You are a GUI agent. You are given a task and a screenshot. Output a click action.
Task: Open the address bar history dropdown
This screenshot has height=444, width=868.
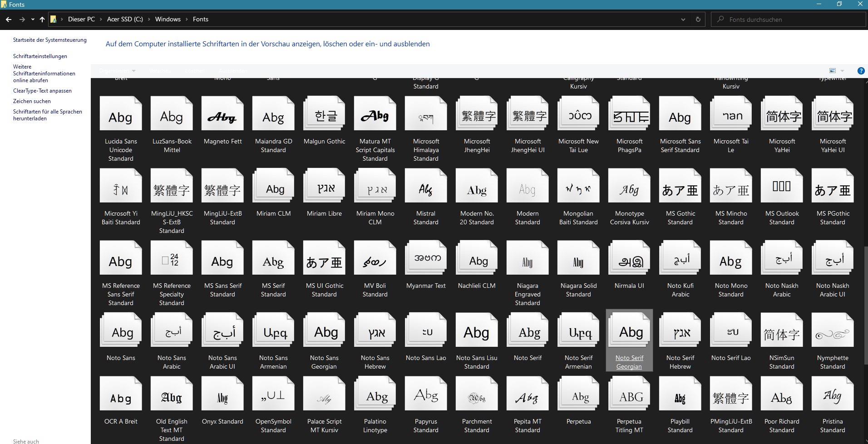(x=683, y=20)
